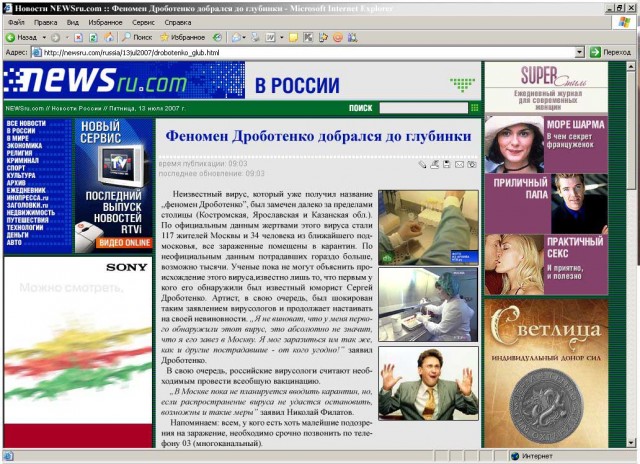Open the Файл menu
The image size is (640, 464).
(x=16, y=22)
